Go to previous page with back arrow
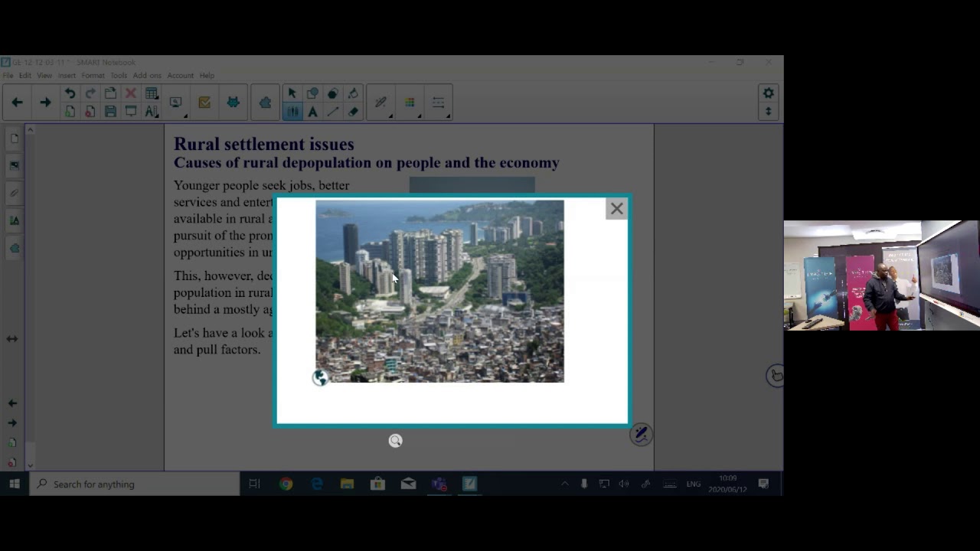The width and height of the screenshot is (980, 551). 17,103
